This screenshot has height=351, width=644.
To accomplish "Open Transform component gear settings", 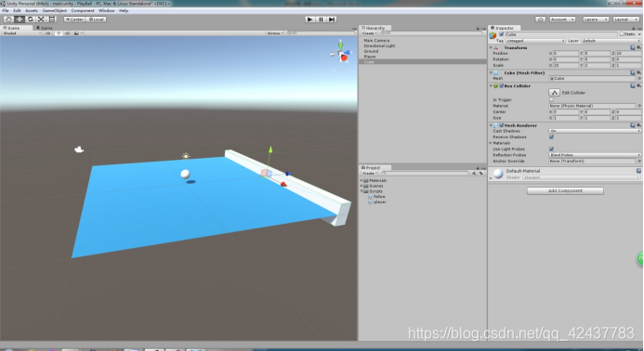I will tap(638, 47).
